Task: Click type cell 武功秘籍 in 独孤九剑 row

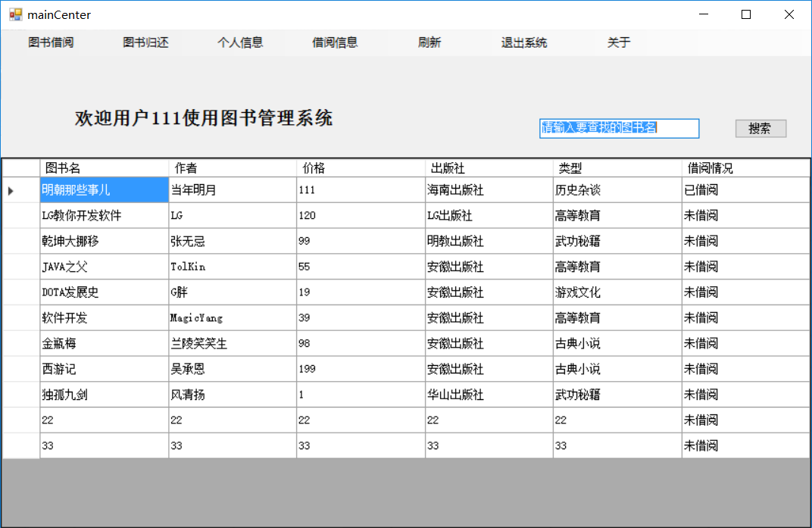Action: (x=617, y=395)
